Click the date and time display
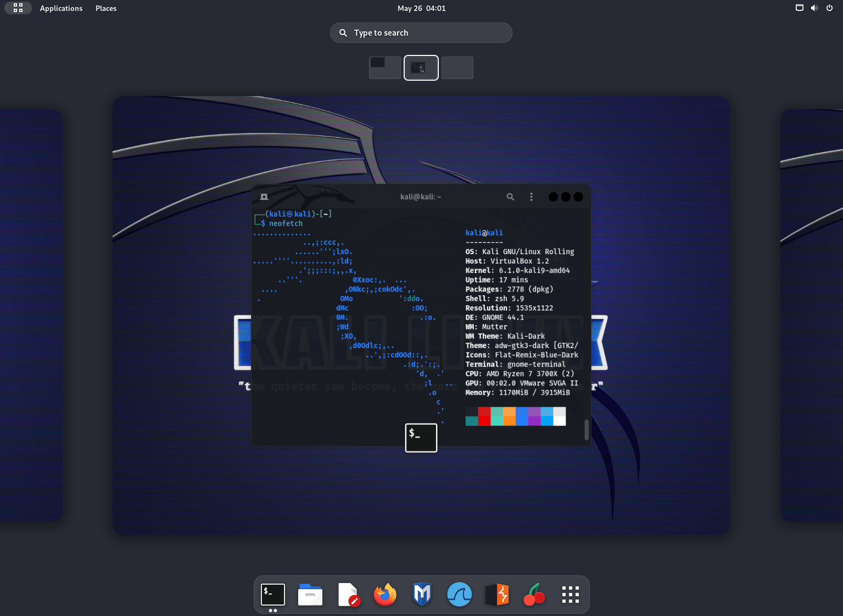The width and height of the screenshot is (843, 616). pyautogui.click(x=421, y=8)
